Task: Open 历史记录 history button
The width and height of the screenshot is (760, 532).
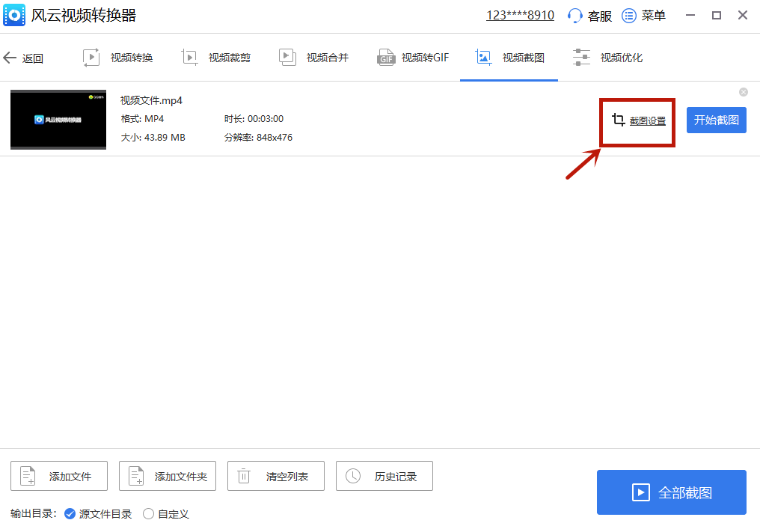Action: tap(384, 476)
